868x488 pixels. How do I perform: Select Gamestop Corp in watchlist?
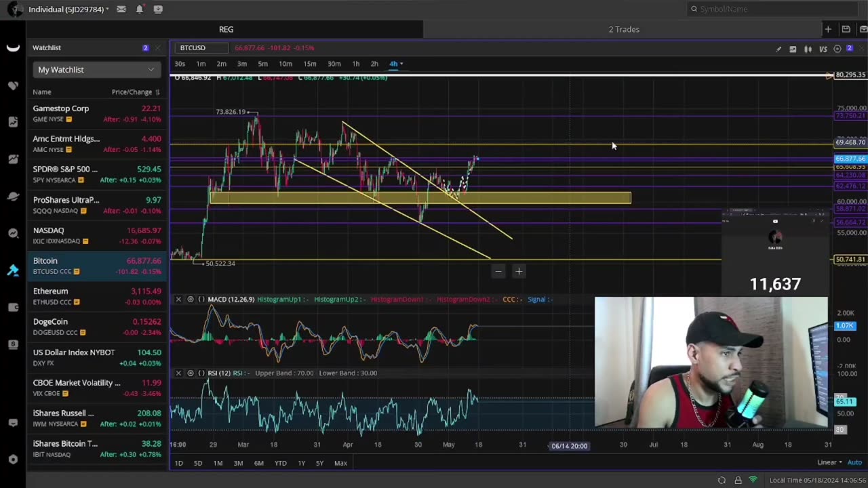coord(97,114)
